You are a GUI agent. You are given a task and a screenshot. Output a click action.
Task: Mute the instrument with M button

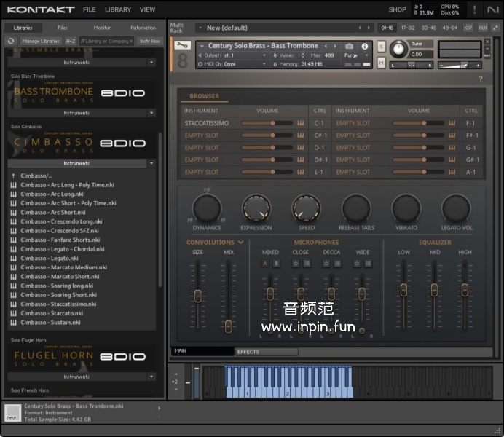[381, 63]
